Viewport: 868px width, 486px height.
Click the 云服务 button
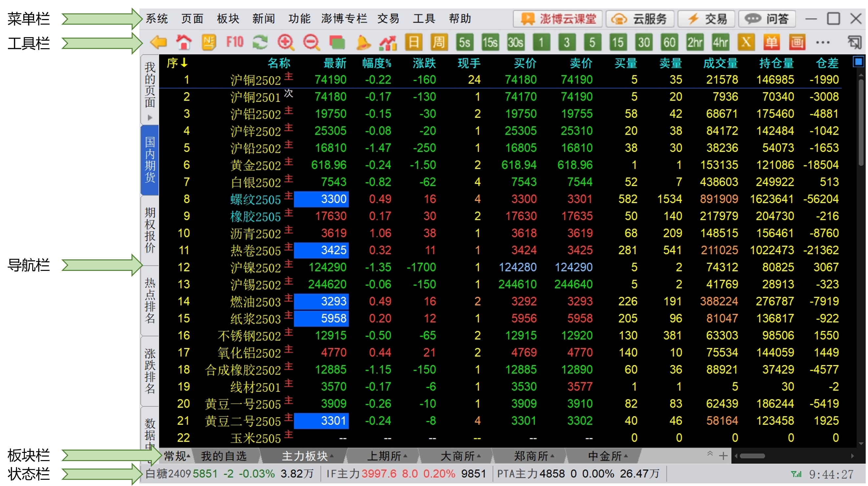(x=640, y=19)
